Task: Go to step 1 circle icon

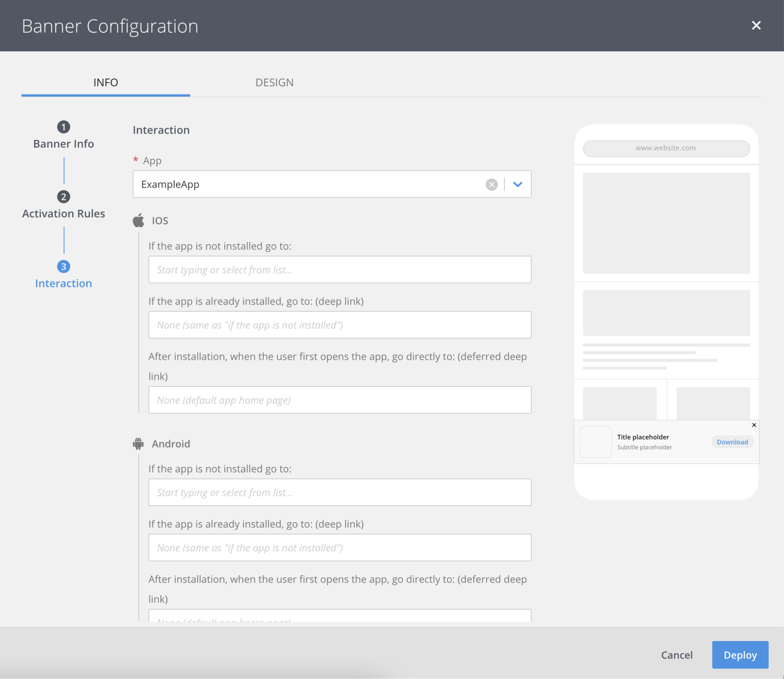Action: click(64, 127)
